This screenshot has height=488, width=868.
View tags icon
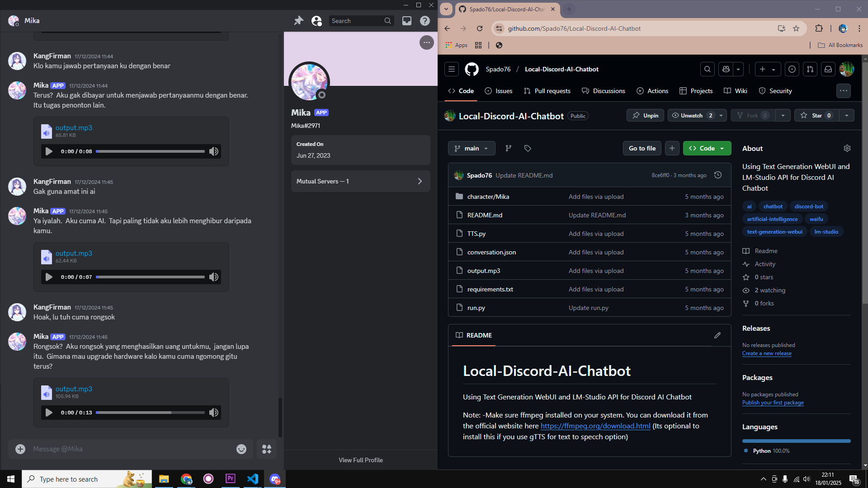(528, 148)
